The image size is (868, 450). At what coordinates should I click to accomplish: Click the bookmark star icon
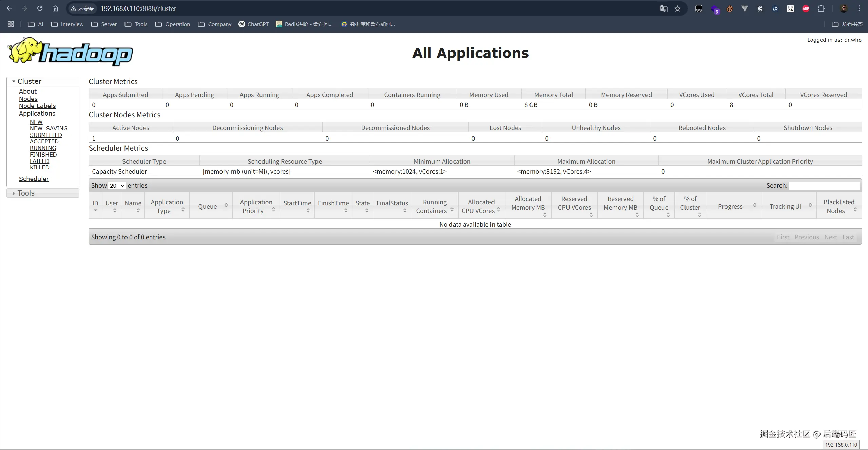pyautogui.click(x=677, y=9)
